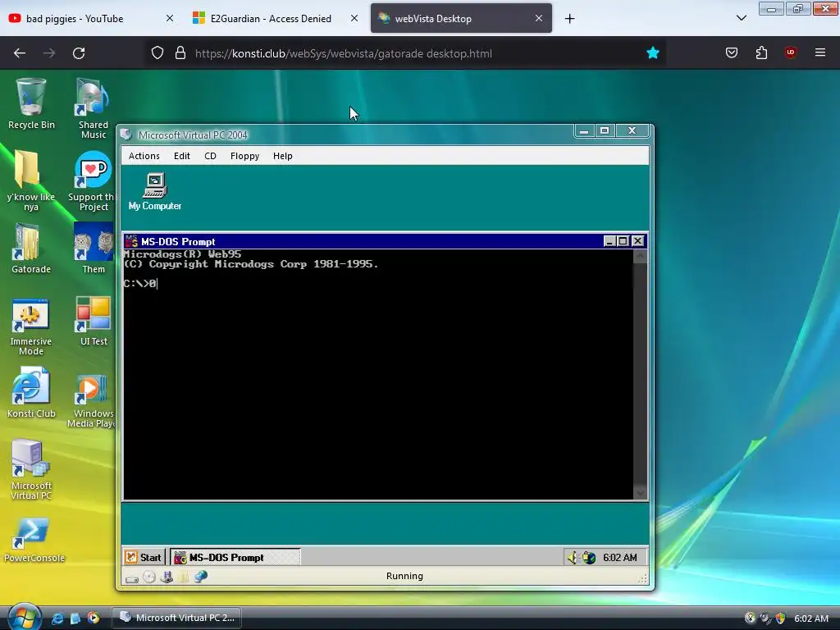Click inside the MS-DOS command area
840x630 pixels.
click(377, 375)
